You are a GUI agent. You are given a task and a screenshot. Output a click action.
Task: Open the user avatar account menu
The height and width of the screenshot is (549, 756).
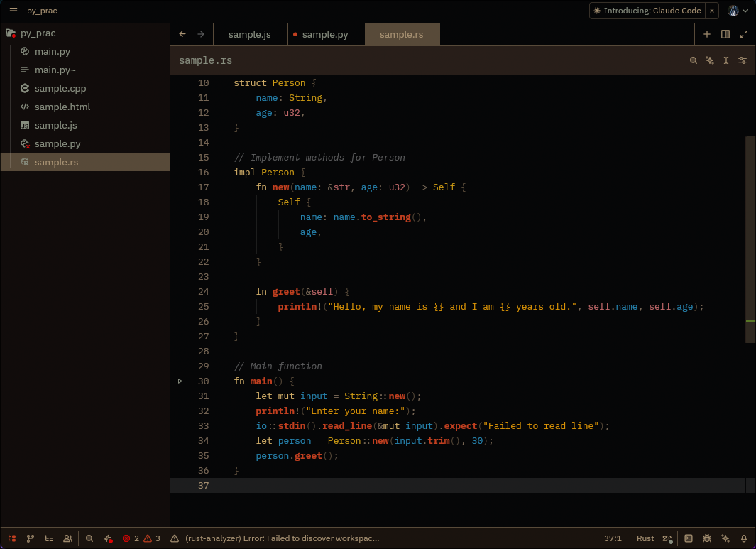click(x=738, y=11)
